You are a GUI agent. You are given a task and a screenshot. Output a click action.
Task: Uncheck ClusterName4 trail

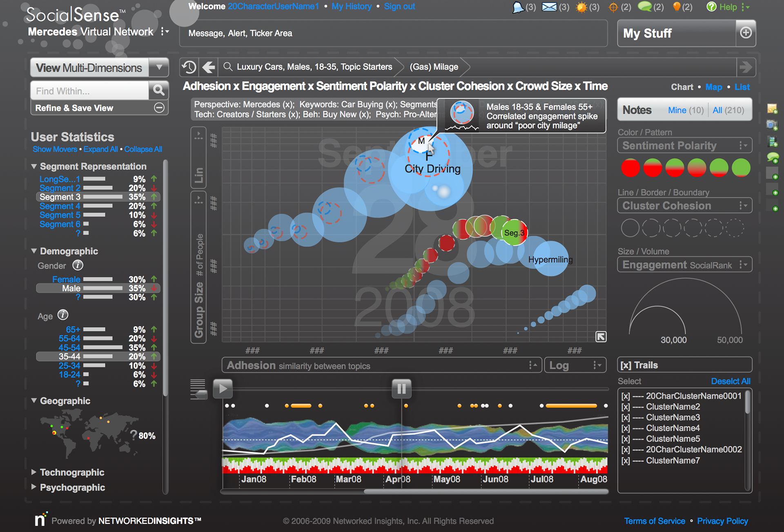625,428
